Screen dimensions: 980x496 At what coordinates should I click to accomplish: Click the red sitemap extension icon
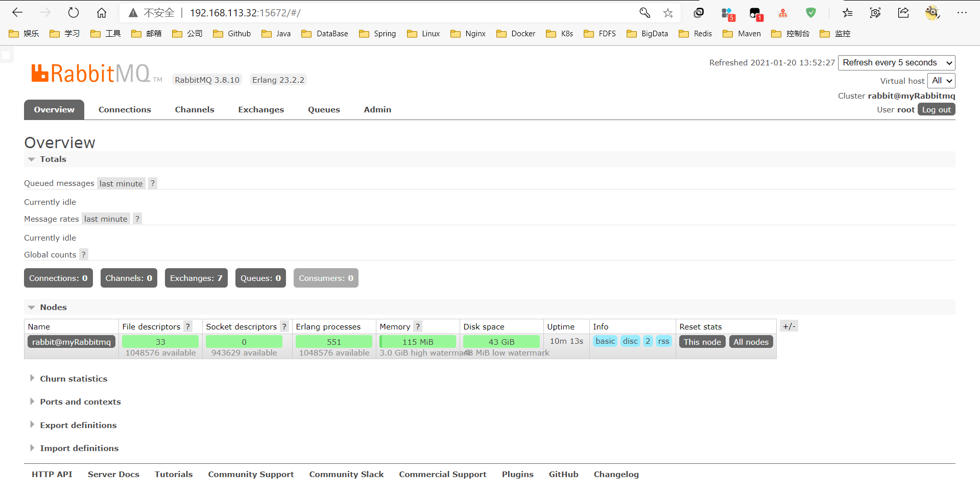point(783,13)
